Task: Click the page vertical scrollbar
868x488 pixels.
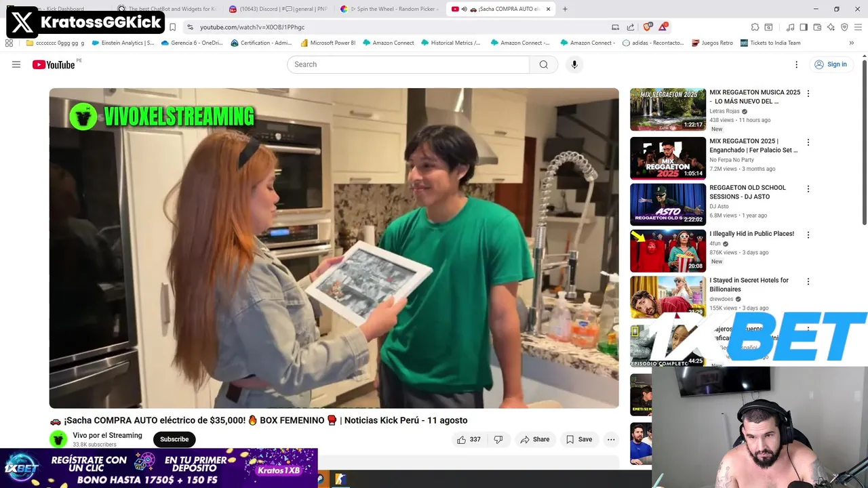Action: point(864,142)
